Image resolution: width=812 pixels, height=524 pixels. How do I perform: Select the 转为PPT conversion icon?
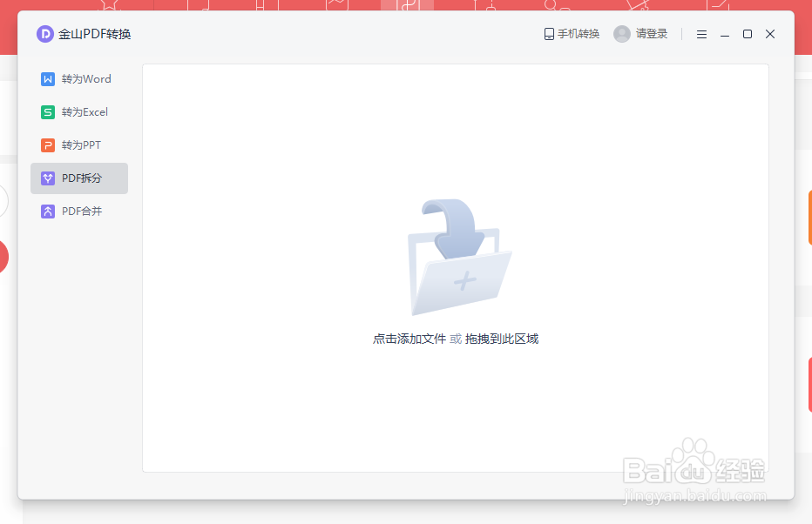click(47, 144)
